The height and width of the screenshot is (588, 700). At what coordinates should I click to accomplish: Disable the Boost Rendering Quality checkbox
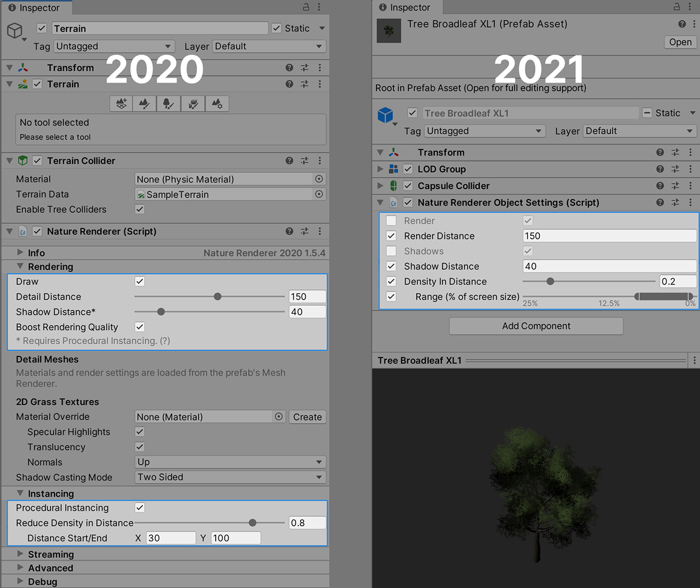140,327
